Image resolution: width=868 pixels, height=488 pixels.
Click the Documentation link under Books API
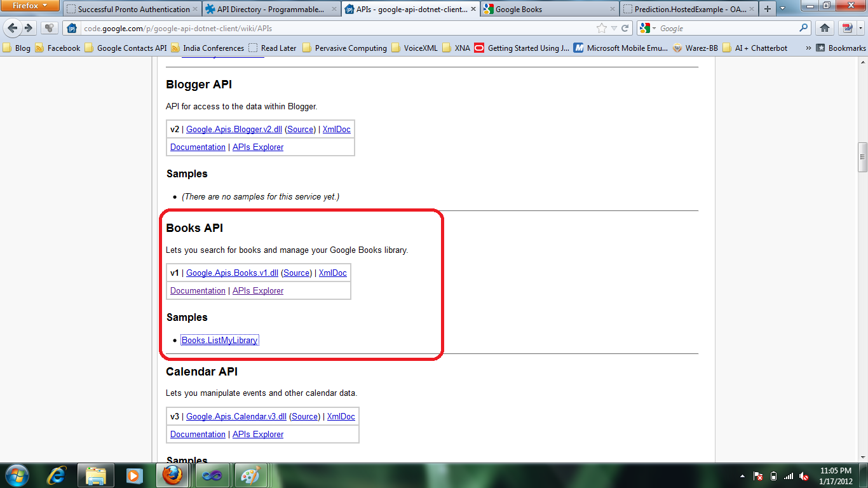click(198, 290)
